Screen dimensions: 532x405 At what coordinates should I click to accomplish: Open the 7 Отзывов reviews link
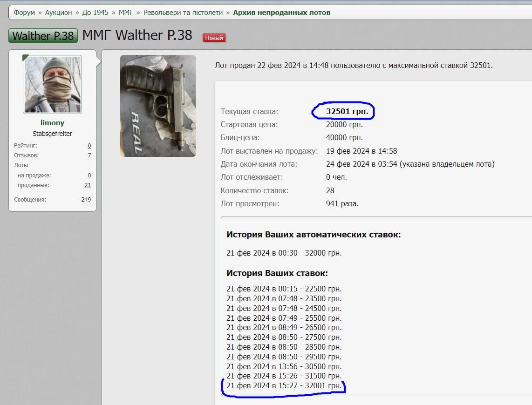[89, 155]
